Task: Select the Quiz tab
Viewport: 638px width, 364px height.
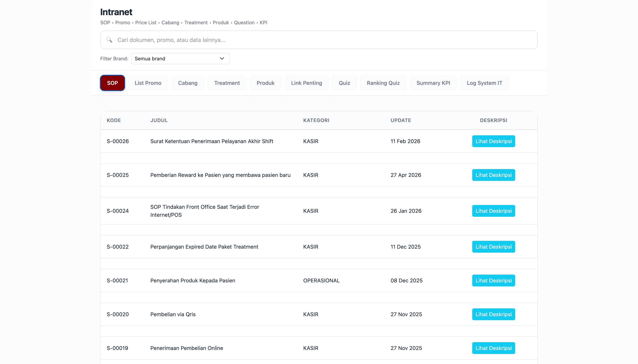Action: coord(344,83)
